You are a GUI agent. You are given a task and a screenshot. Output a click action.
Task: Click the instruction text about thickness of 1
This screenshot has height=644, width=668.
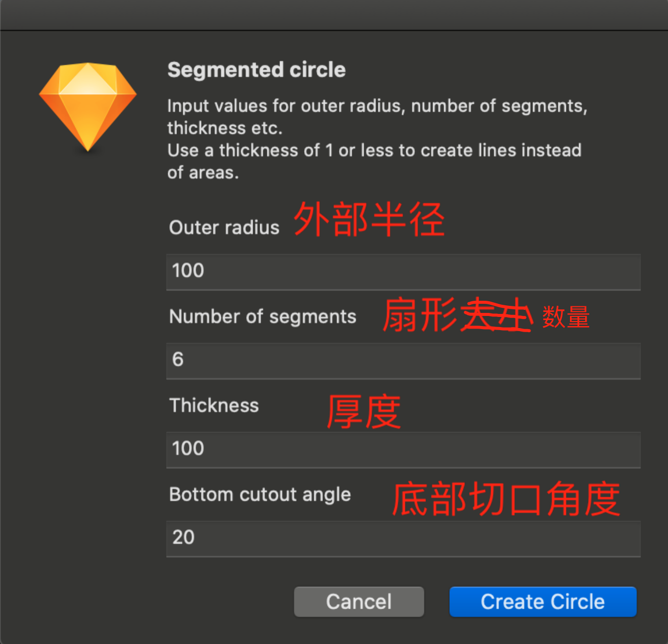pos(374,161)
